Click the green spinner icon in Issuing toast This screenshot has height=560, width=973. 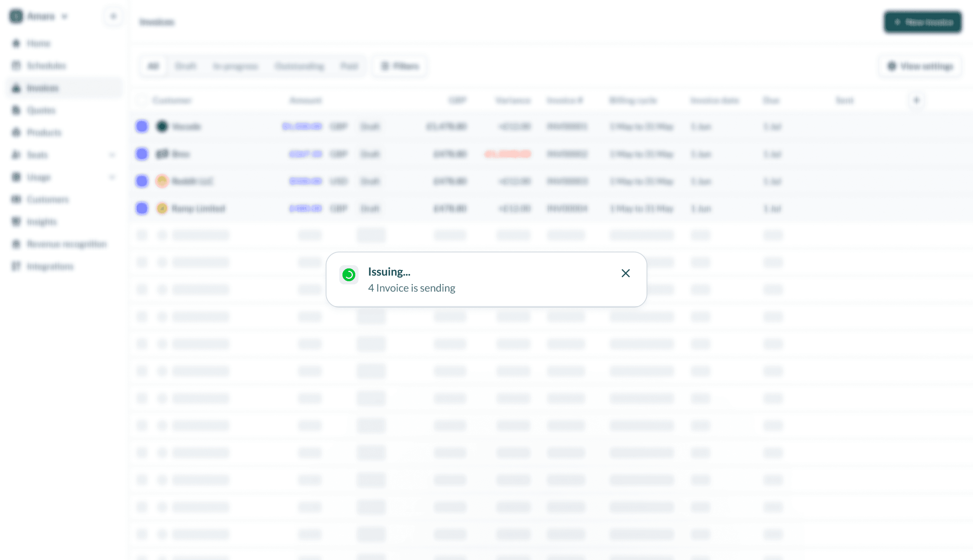pos(349,275)
